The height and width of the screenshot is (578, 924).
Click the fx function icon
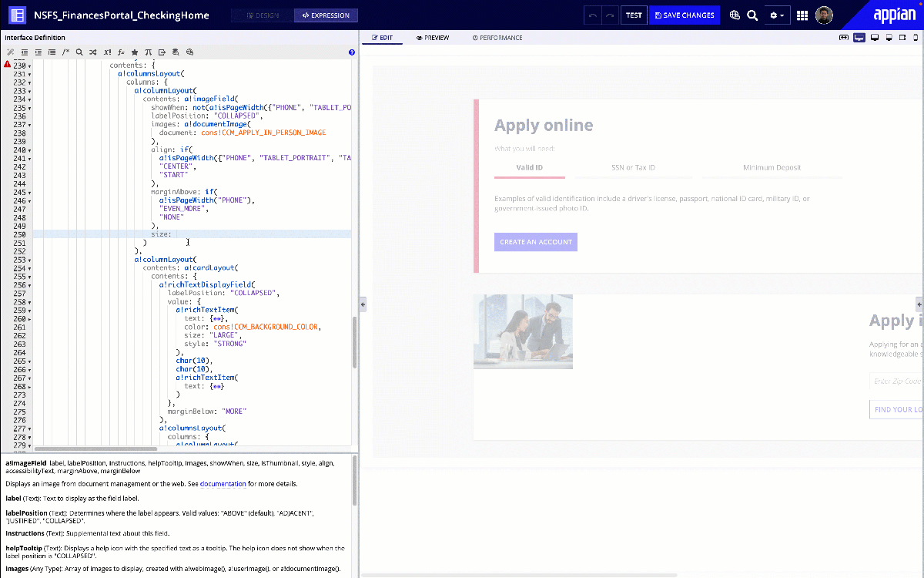pyautogui.click(x=121, y=52)
